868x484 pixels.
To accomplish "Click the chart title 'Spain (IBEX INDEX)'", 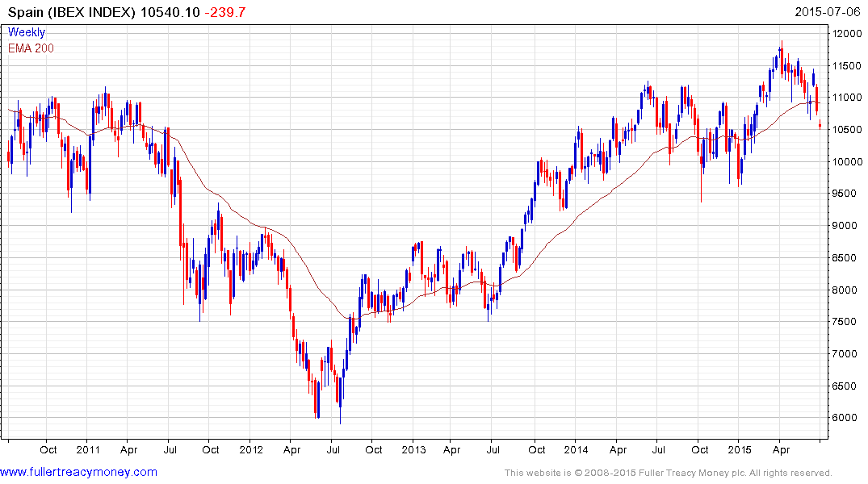I will point(71,12).
